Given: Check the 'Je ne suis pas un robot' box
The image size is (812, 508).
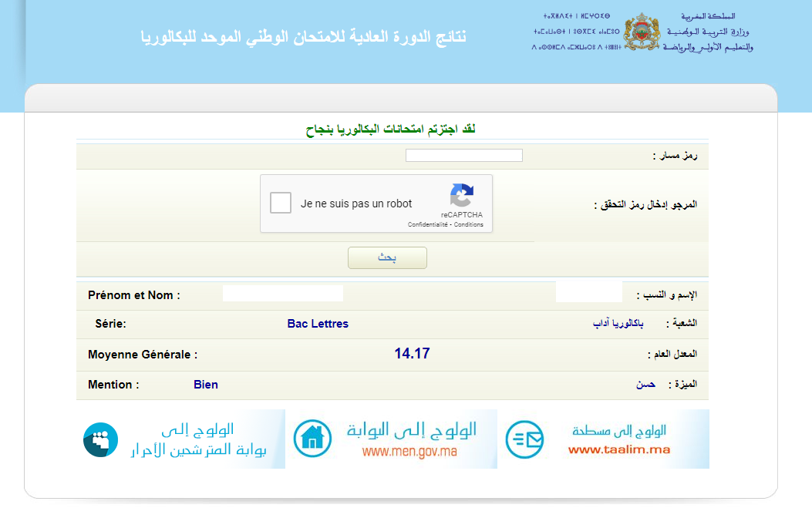Looking at the screenshot, I should (281, 202).
